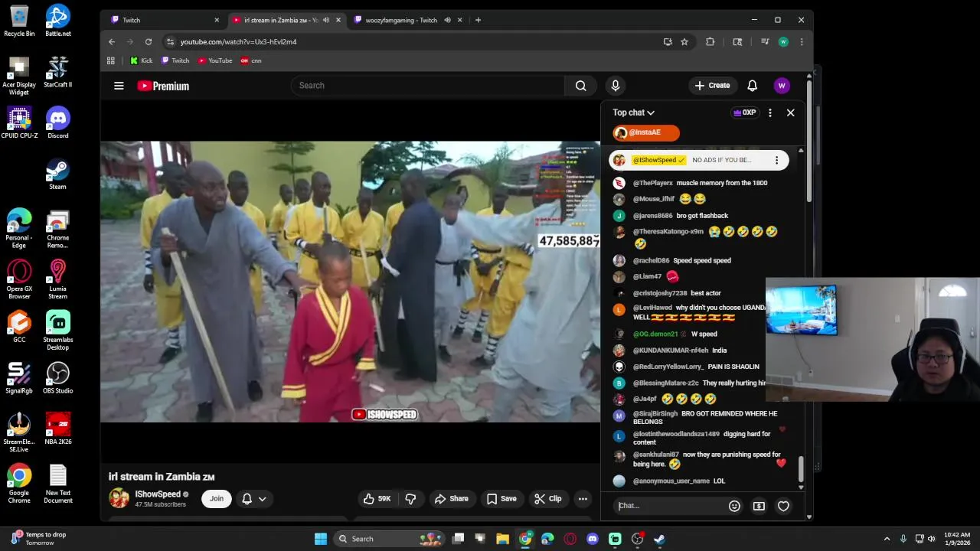This screenshot has width=980, height=551.
Task: Open the IShowSpeed channel name link
Action: [158, 494]
